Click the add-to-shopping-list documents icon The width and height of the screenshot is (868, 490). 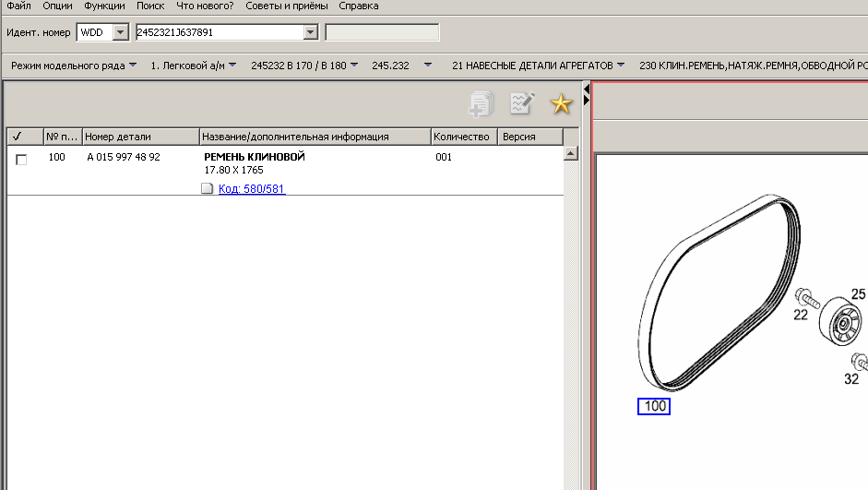482,103
